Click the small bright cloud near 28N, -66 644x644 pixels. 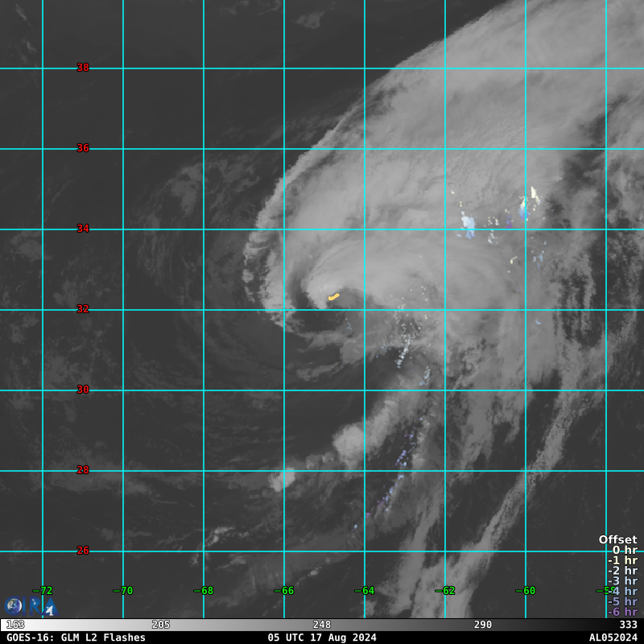pos(284,480)
